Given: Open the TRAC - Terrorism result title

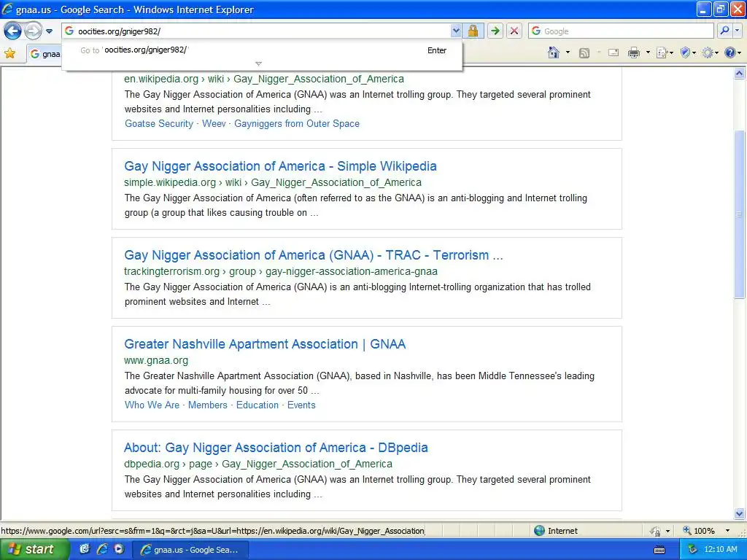Looking at the screenshot, I should pyautogui.click(x=314, y=255).
